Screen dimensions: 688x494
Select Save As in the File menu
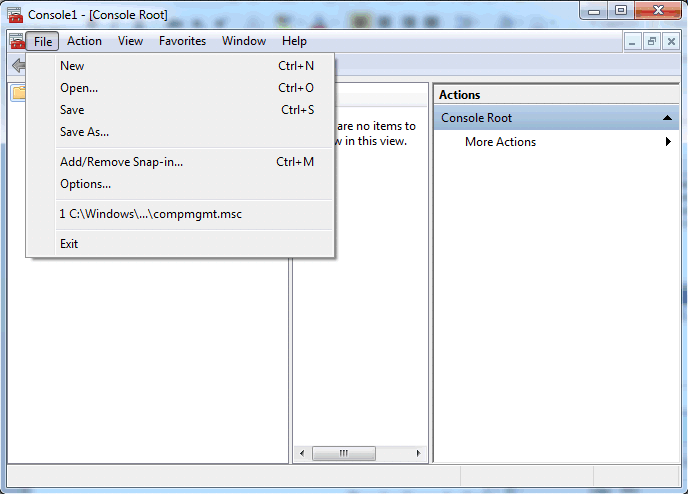tap(84, 132)
